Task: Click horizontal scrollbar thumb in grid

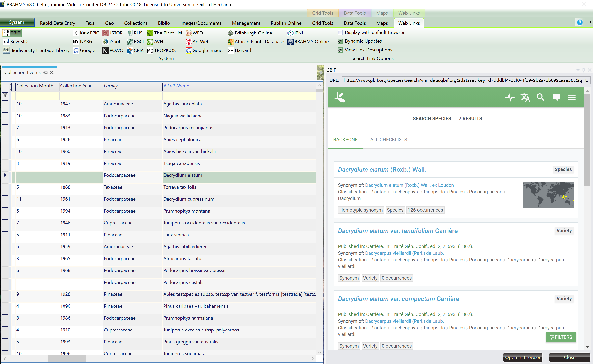Action: (67, 359)
